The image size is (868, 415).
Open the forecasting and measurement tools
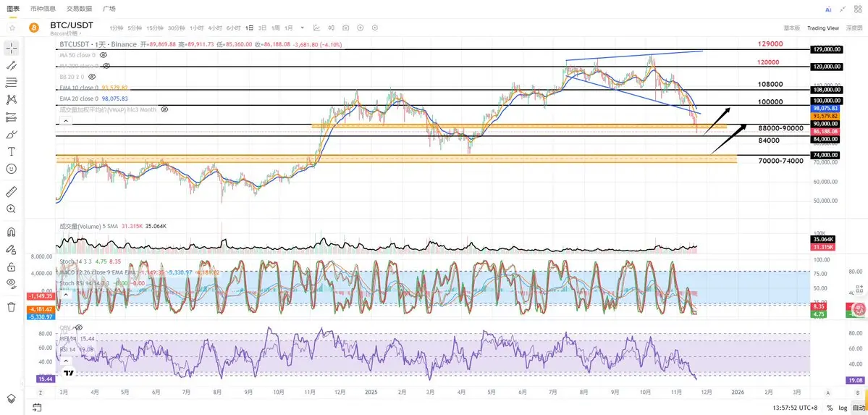pos(11,117)
